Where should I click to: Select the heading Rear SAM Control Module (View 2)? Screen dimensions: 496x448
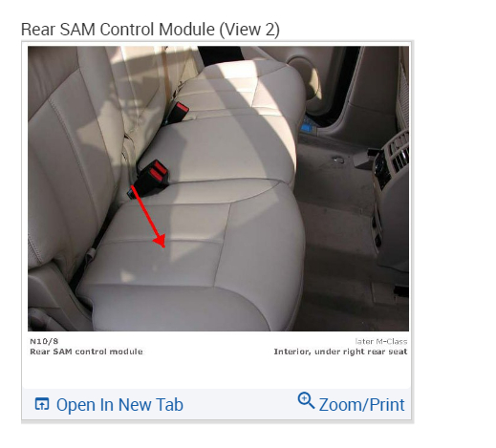pos(150,30)
